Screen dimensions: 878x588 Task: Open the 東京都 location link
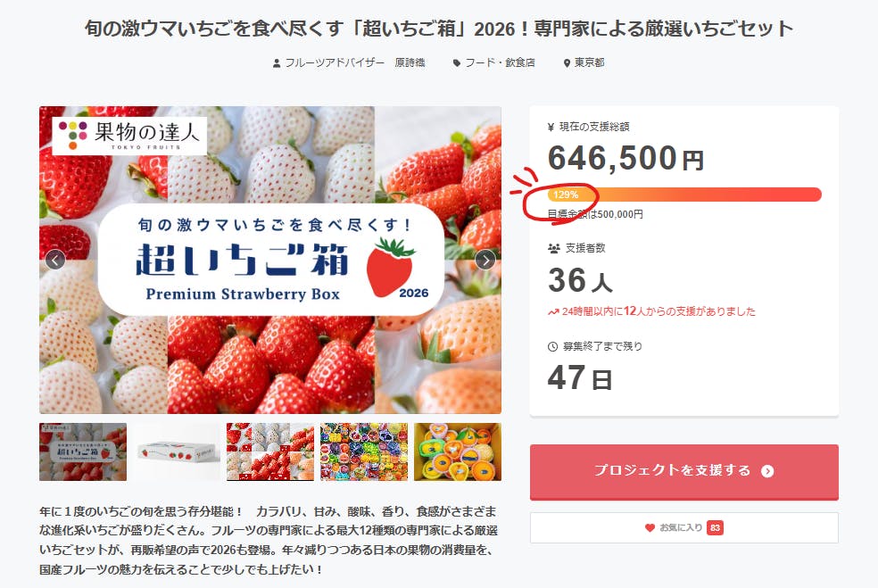[589, 63]
